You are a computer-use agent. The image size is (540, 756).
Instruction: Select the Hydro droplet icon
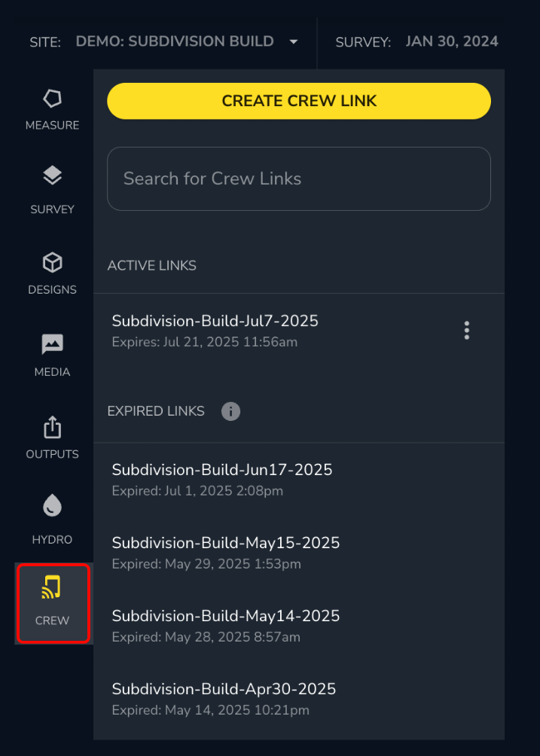[x=52, y=506]
